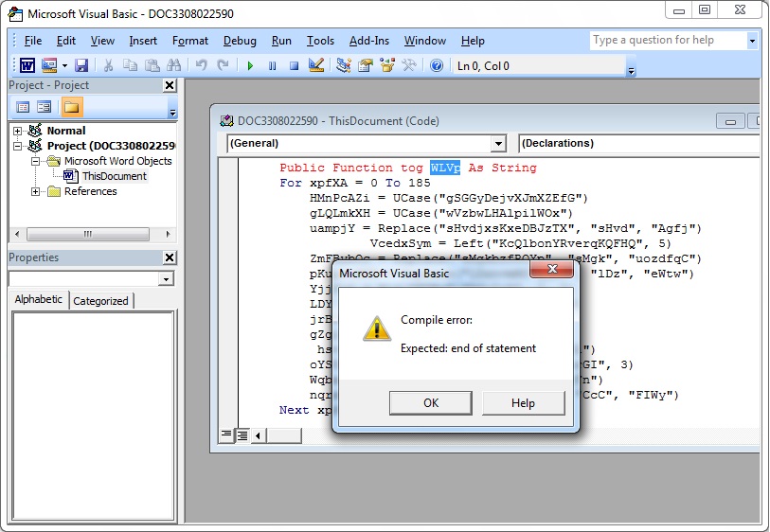This screenshot has height=532, width=770.
Task: Click highlighted WLVp text in code
Action: pos(445,168)
